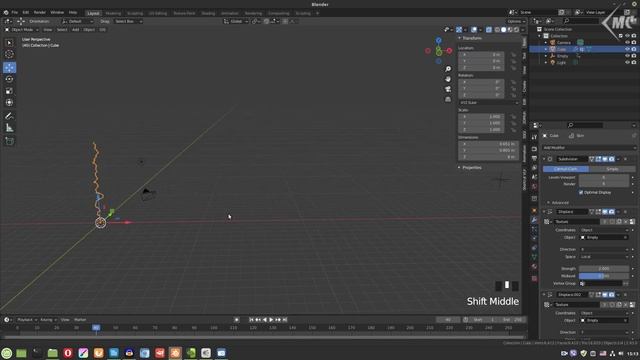Open the Render menu
Image resolution: width=640 pixels, height=360 pixels.
pos(40,13)
